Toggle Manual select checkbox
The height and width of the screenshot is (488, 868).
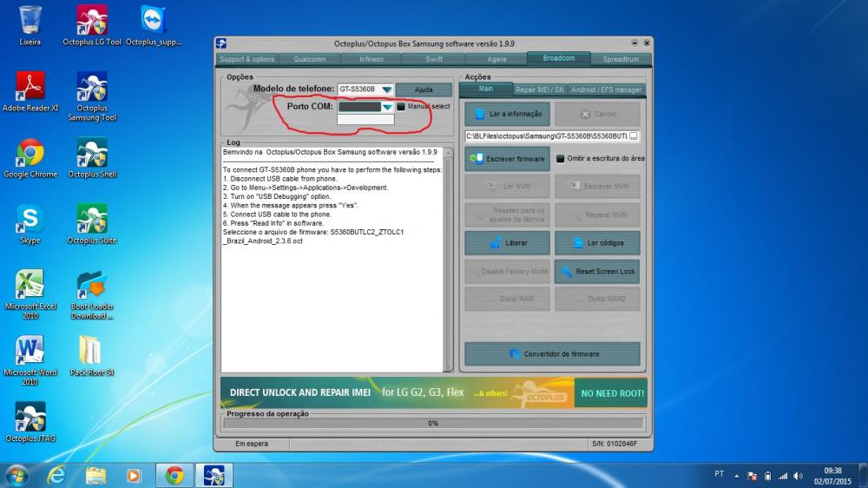401,106
